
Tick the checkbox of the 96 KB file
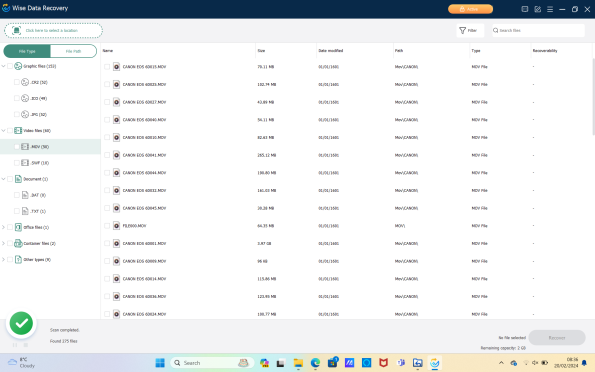(x=107, y=261)
